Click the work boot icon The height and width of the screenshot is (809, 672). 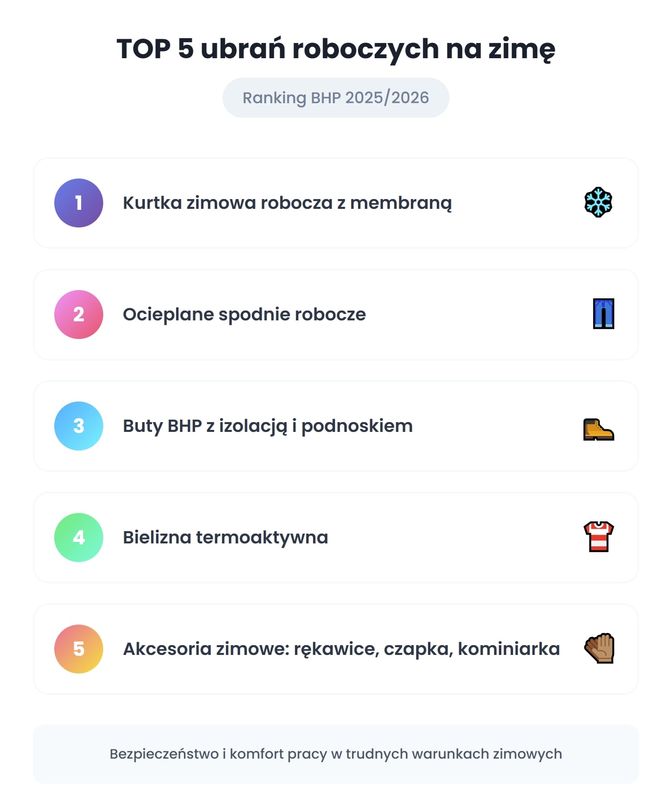click(x=598, y=429)
